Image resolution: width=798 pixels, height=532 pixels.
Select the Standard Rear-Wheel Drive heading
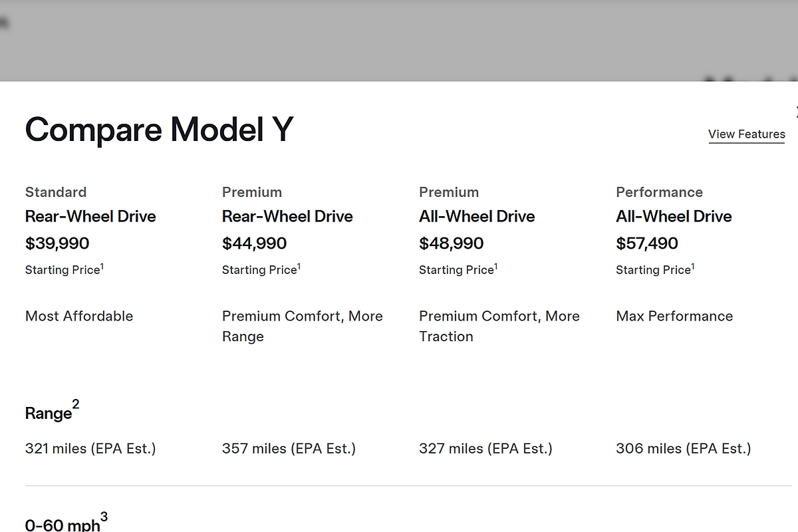(x=90, y=216)
